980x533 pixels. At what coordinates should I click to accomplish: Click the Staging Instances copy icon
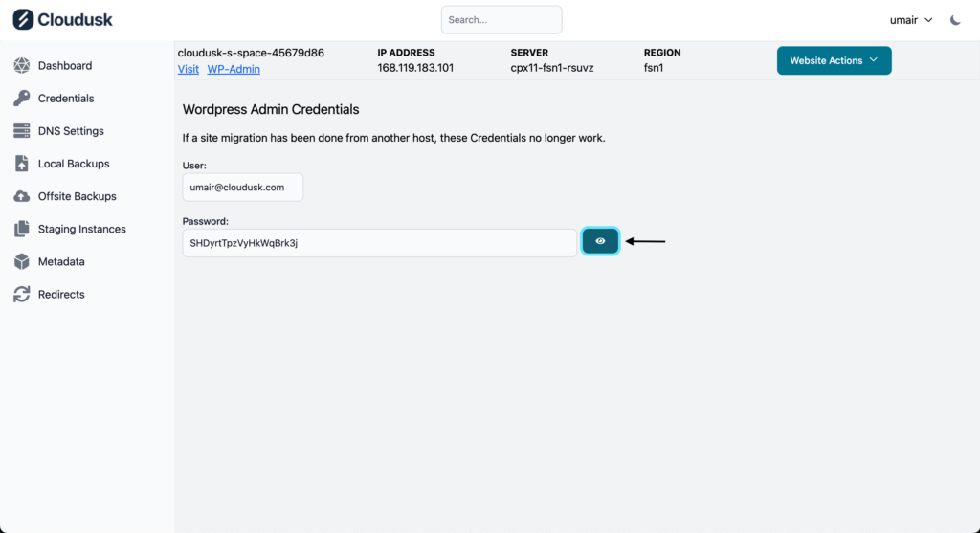click(x=22, y=229)
